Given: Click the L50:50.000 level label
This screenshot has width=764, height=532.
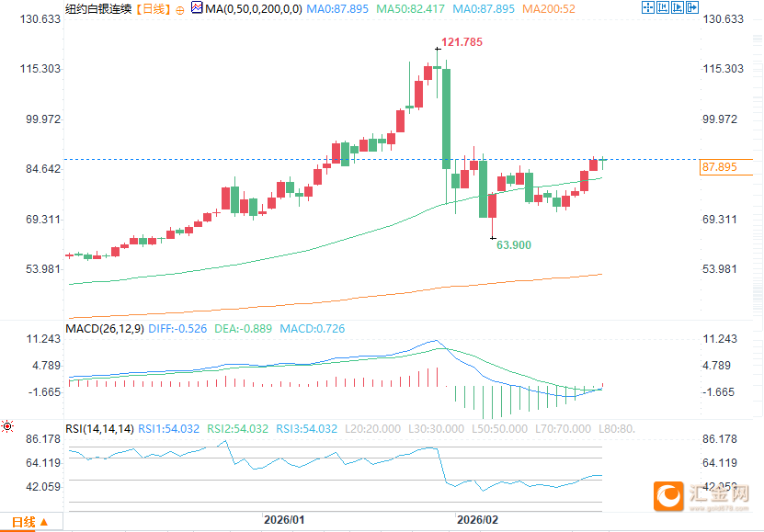Looking at the screenshot, I should point(499,429).
